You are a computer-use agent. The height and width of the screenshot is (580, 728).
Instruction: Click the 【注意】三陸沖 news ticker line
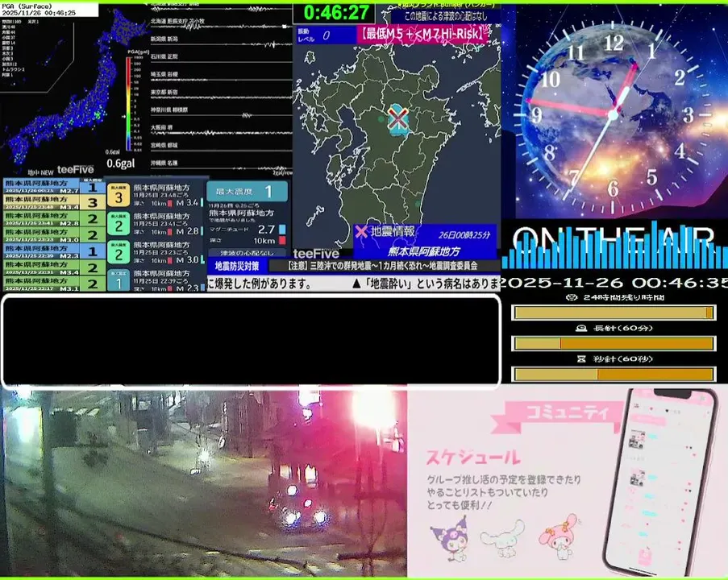(x=384, y=266)
